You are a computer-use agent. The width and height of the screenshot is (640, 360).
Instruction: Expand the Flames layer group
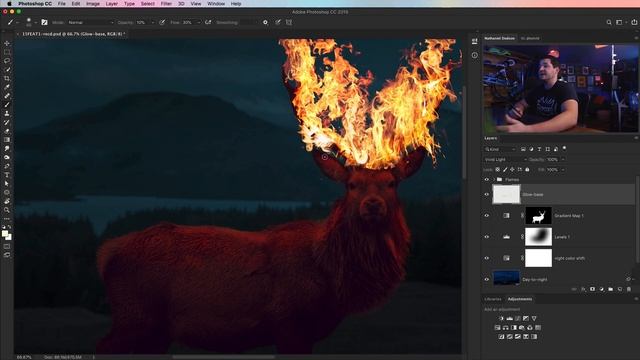[x=494, y=180]
